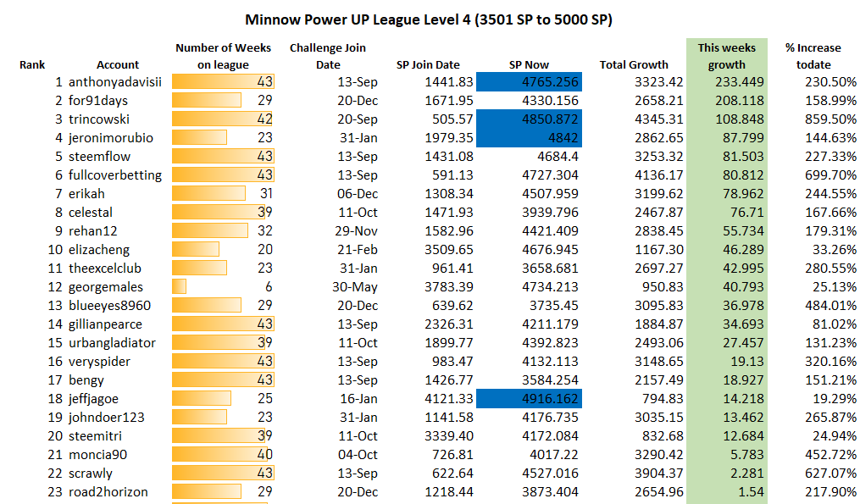860x504 pixels.
Task: Click % Increase todate header
Action: pos(813,56)
